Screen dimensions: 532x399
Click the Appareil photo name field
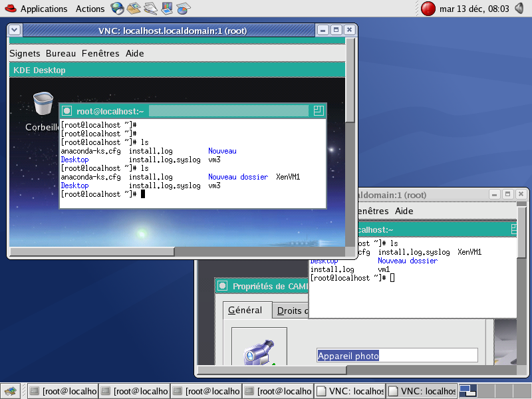396,356
